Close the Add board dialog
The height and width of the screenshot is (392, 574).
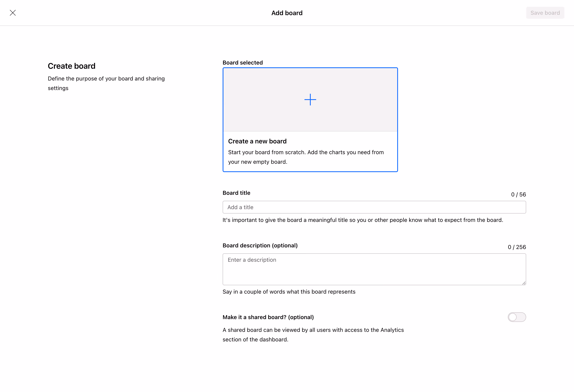[13, 13]
